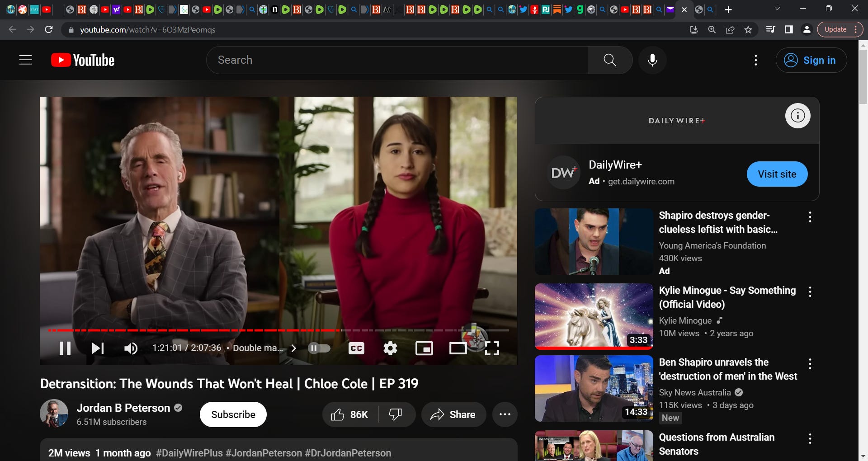
Task: Open Sky News Australia channel link
Action: (x=695, y=392)
